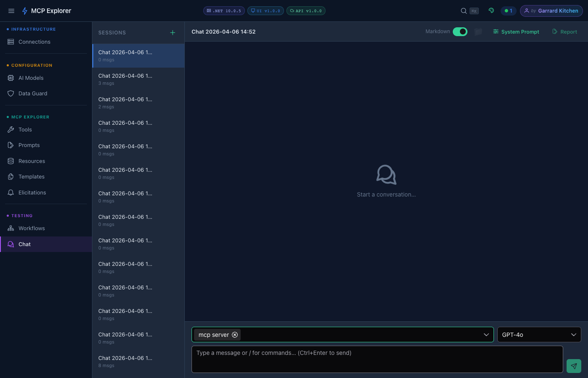Create a new session with the plus icon
The width and height of the screenshot is (588, 378).
coord(173,32)
